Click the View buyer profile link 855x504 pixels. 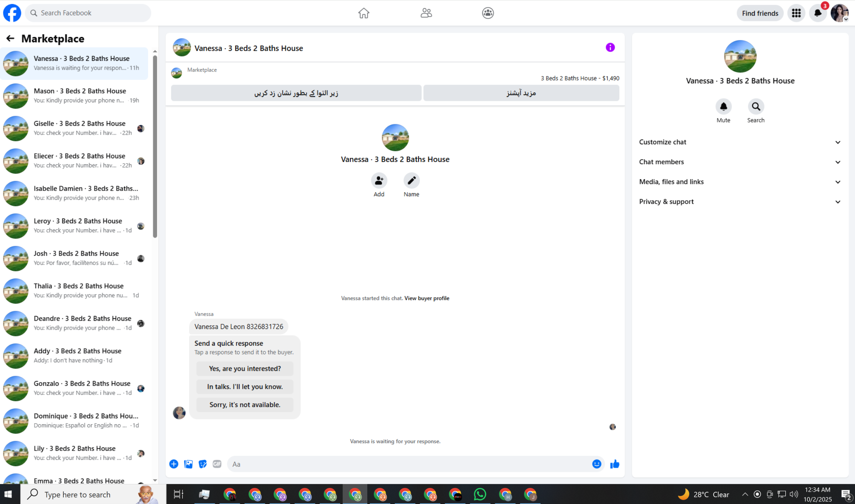427,298
